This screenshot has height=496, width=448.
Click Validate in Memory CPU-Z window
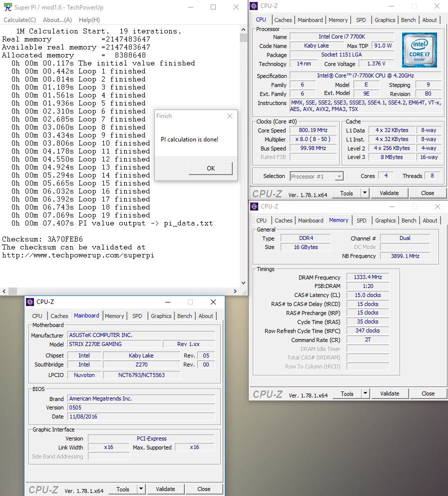390,393
